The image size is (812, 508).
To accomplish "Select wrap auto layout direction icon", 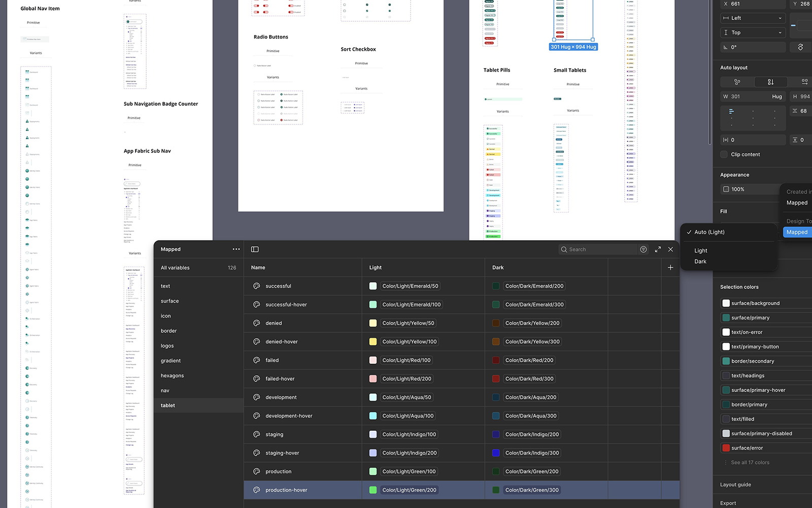I will tap(804, 82).
